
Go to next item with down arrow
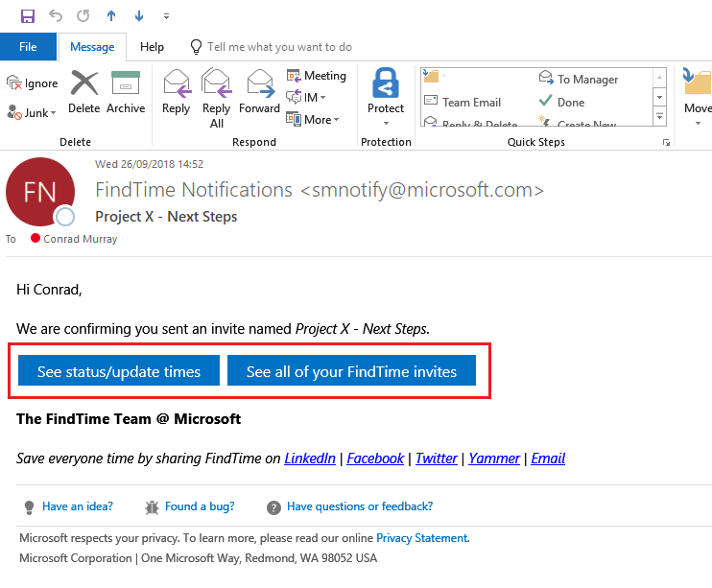(x=139, y=16)
